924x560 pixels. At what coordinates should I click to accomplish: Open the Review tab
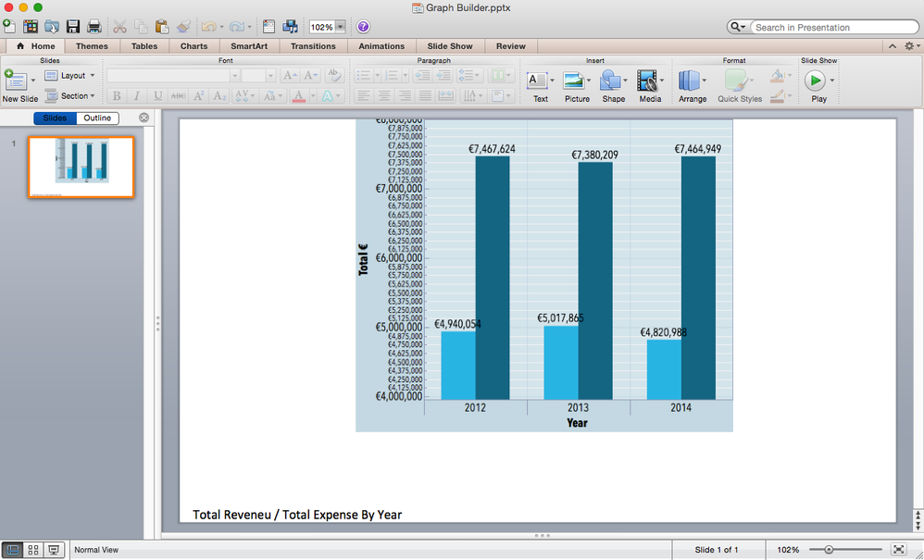(x=511, y=46)
